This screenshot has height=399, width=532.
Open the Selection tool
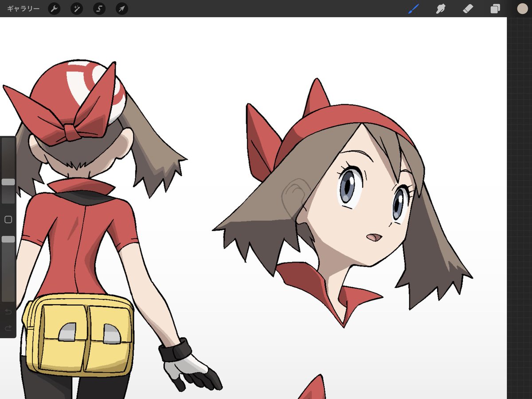point(99,8)
